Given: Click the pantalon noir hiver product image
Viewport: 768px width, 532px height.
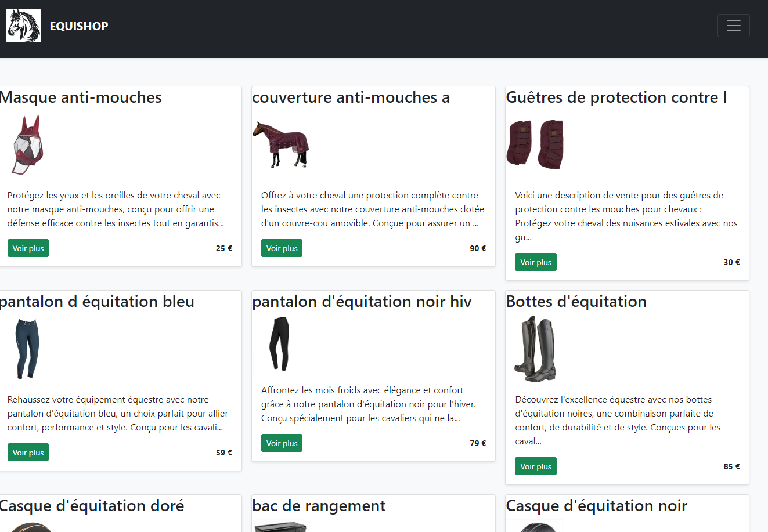Looking at the screenshot, I should 280,344.
